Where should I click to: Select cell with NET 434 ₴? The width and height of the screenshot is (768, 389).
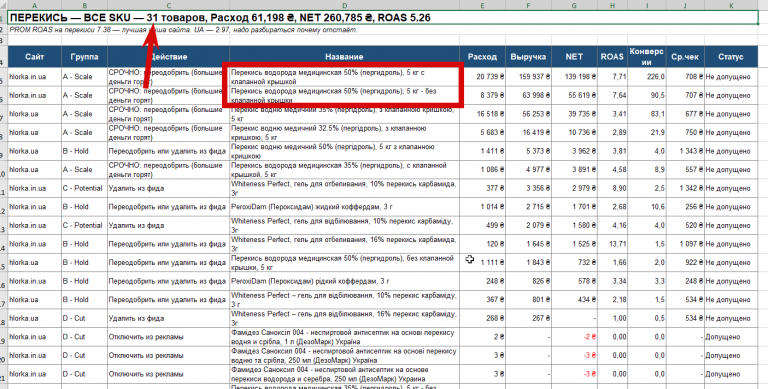[574, 300]
